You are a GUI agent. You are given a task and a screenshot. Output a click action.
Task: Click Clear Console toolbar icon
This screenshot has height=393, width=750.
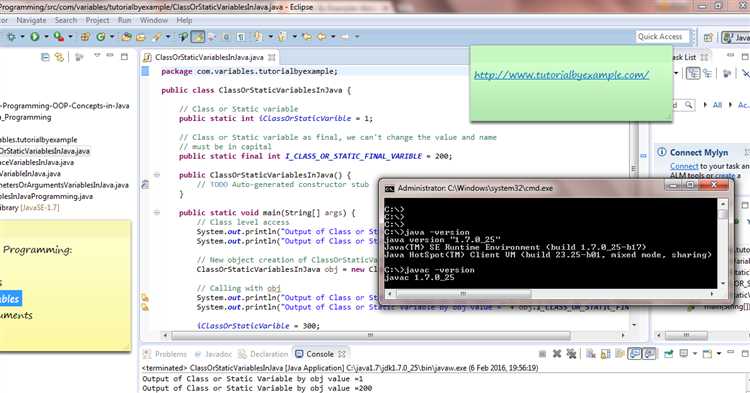(x=590, y=354)
